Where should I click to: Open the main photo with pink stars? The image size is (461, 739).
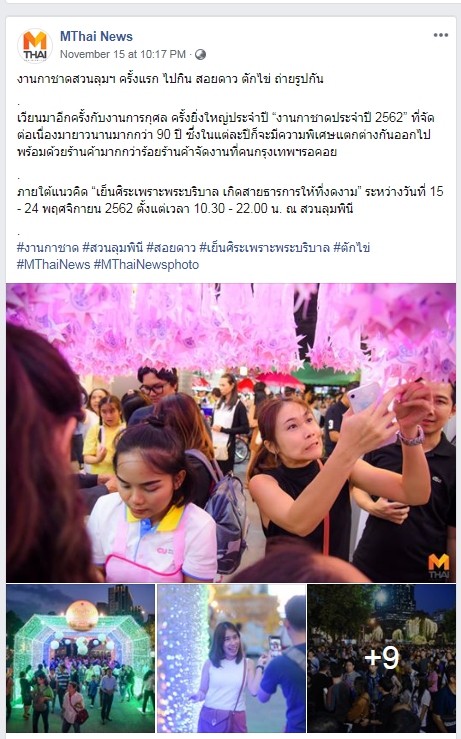point(230,432)
